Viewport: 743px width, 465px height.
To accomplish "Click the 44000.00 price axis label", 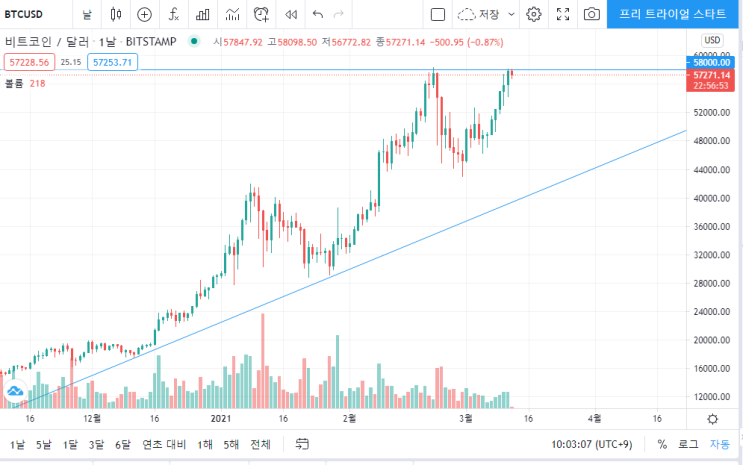I will pos(711,170).
